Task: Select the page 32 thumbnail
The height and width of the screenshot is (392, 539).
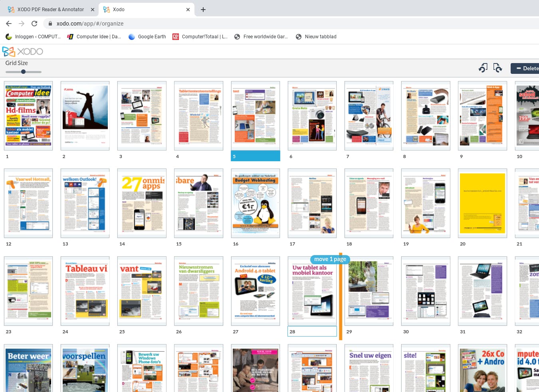Action: pyautogui.click(x=527, y=291)
